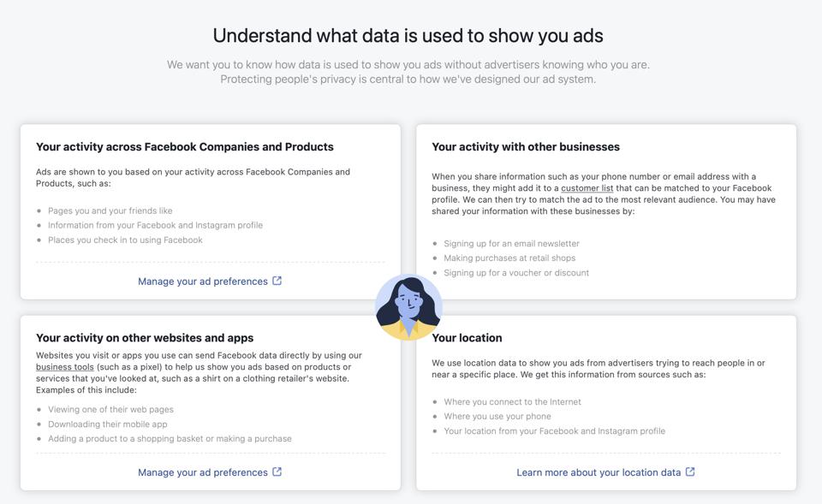Click the privacy subtitle text under the title
This screenshot has width=822, height=504.
411,72
